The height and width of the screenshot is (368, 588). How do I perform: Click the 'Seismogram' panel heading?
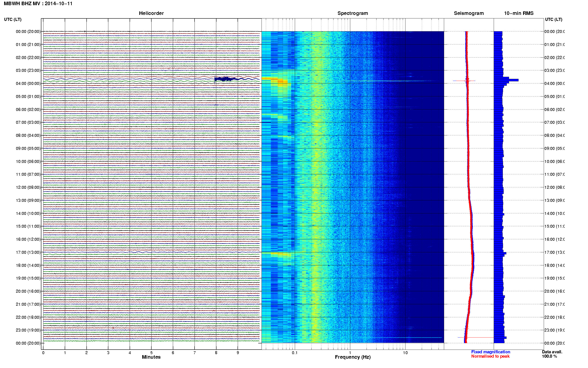pyautogui.click(x=469, y=13)
